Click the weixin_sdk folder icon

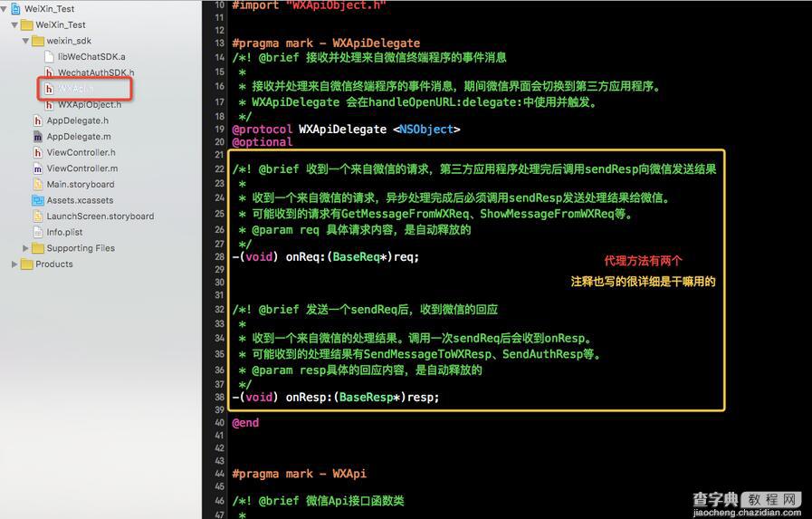pos(38,41)
